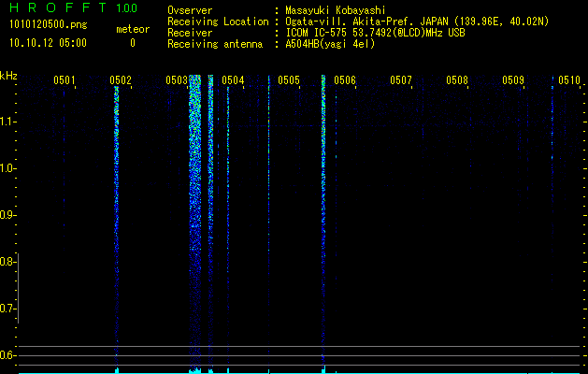Screen dimensions: 588x374
Task: Select the file name 1010120500.png
Action: (49, 25)
